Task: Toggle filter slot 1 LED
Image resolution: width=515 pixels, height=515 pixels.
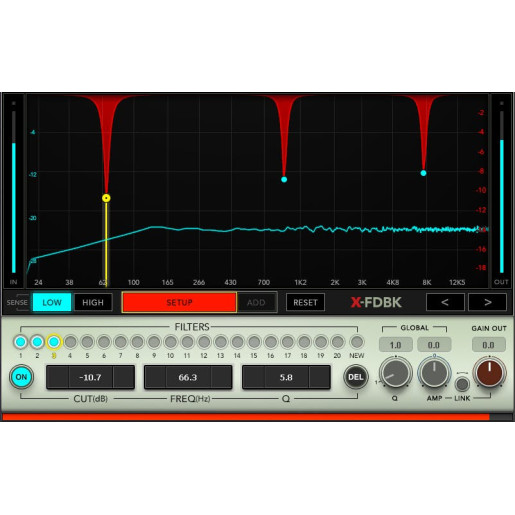Action: [x=21, y=342]
